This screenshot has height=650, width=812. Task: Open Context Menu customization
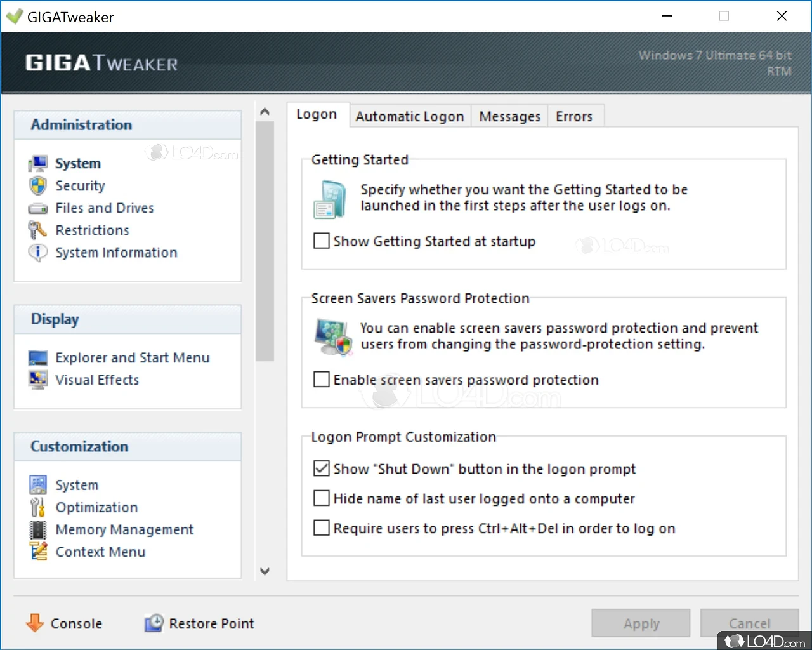[x=101, y=552]
